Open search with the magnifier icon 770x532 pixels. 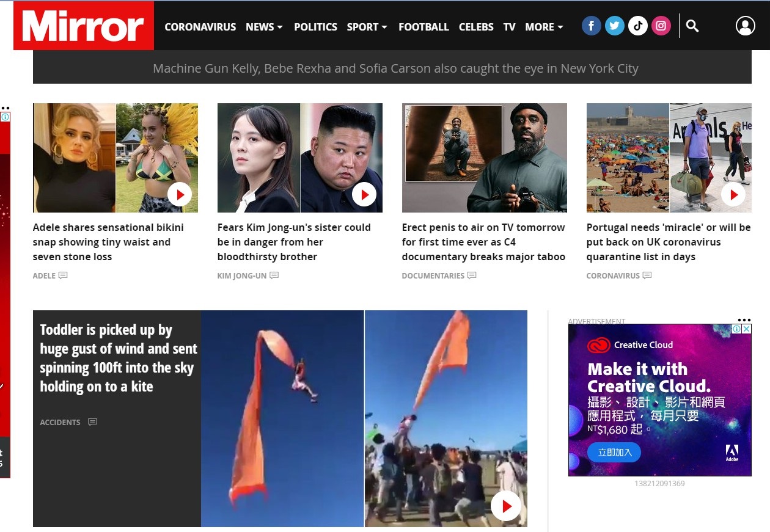692,26
